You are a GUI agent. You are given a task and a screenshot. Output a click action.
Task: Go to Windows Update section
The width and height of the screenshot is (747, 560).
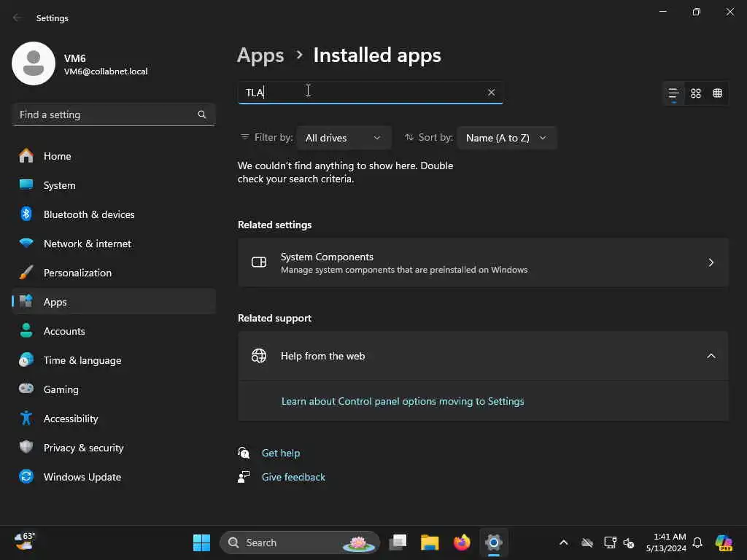coord(82,477)
